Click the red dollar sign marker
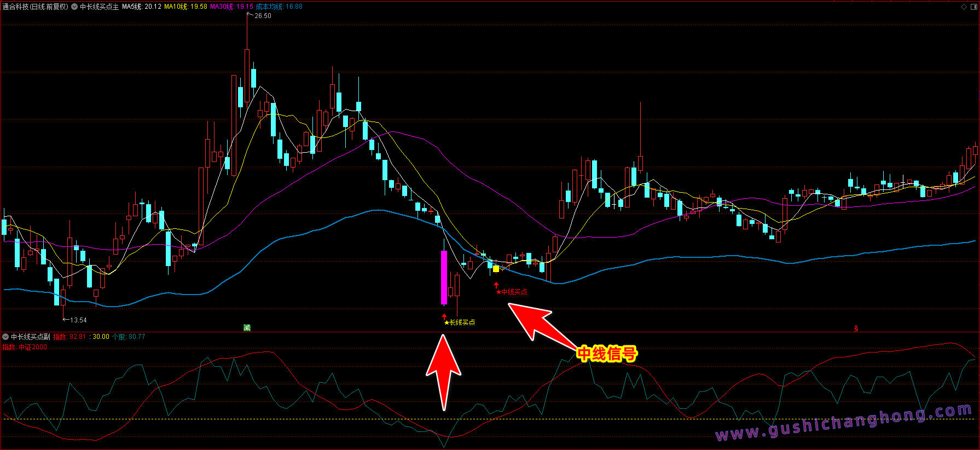Viewport: 980px width, 450px height. (856, 328)
